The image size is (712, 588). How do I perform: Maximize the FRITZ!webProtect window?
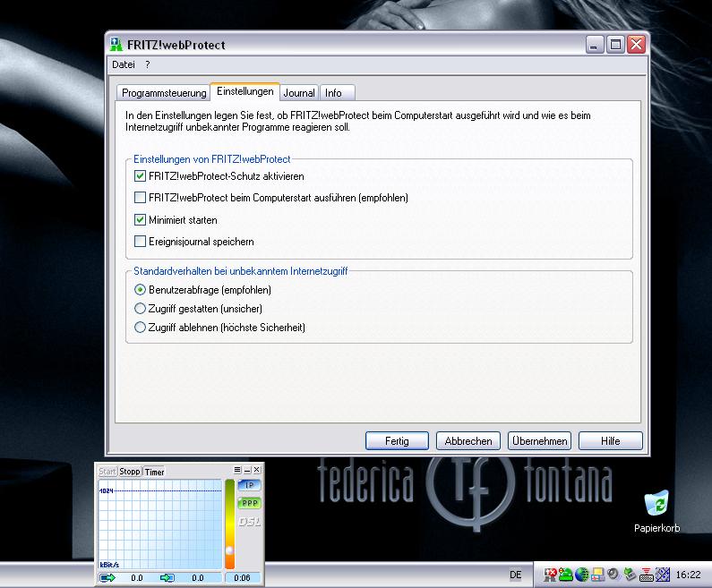(615, 45)
